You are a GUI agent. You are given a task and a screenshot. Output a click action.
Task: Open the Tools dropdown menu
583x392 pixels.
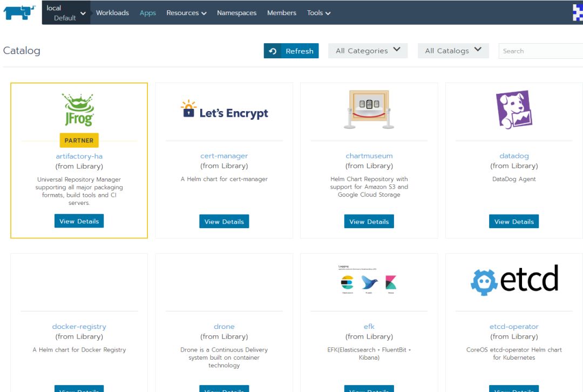pyautogui.click(x=318, y=12)
